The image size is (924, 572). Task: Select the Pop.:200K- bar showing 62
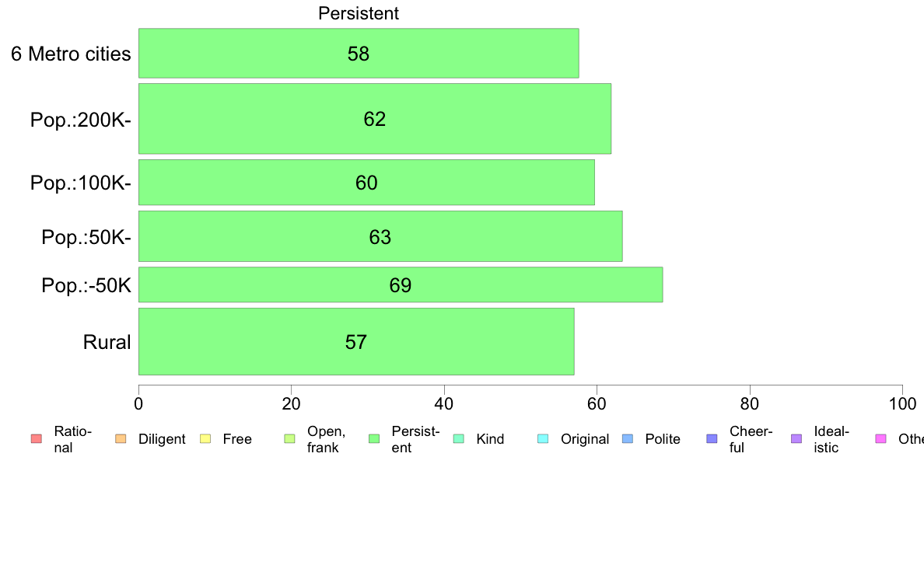coord(375,118)
